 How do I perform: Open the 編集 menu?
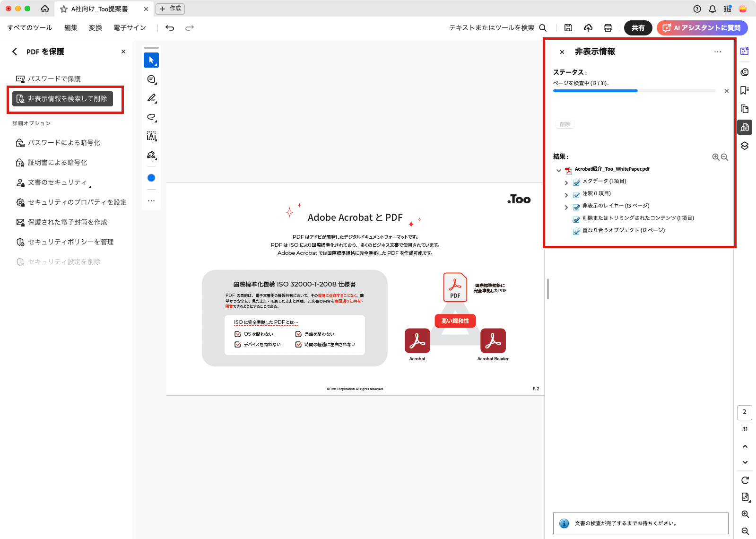tap(71, 28)
